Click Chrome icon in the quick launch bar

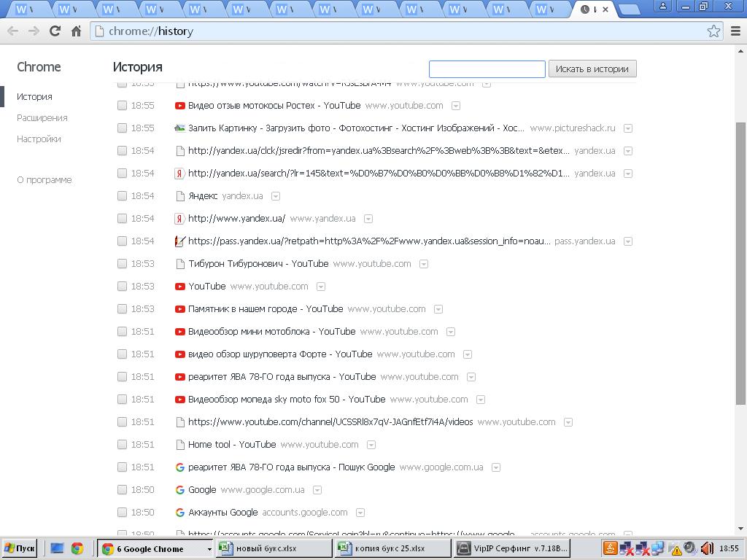(77, 548)
